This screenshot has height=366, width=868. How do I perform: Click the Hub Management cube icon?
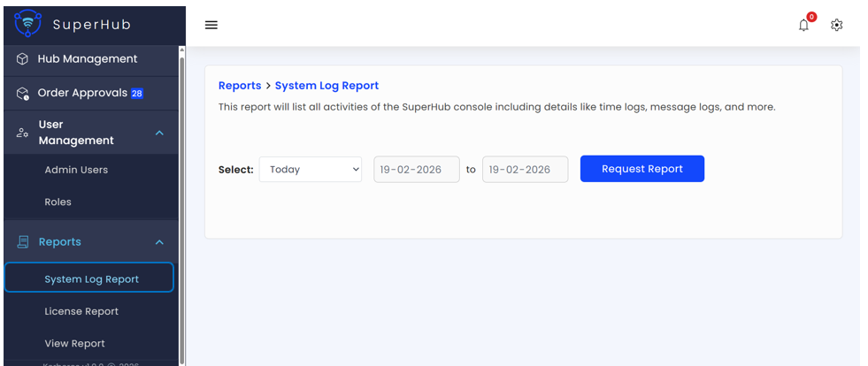coord(23,59)
